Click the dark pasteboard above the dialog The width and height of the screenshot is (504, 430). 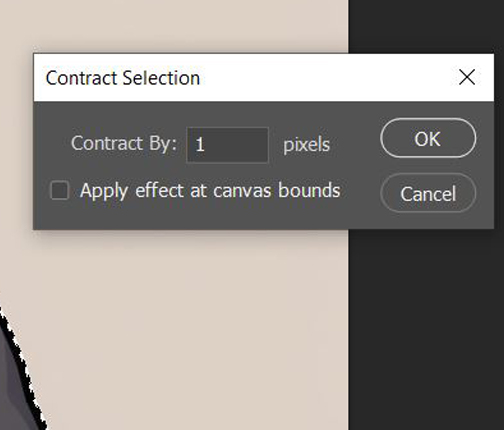tap(427, 25)
